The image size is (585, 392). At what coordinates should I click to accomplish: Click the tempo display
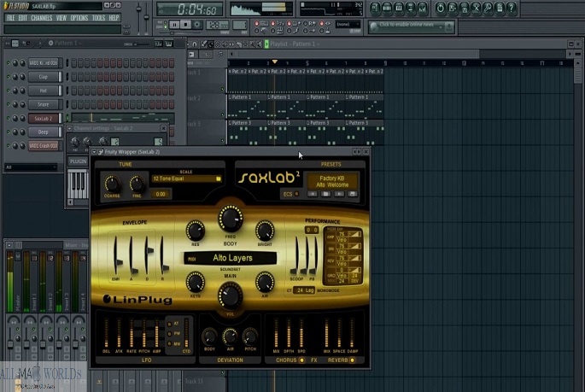tap(218, 25)
